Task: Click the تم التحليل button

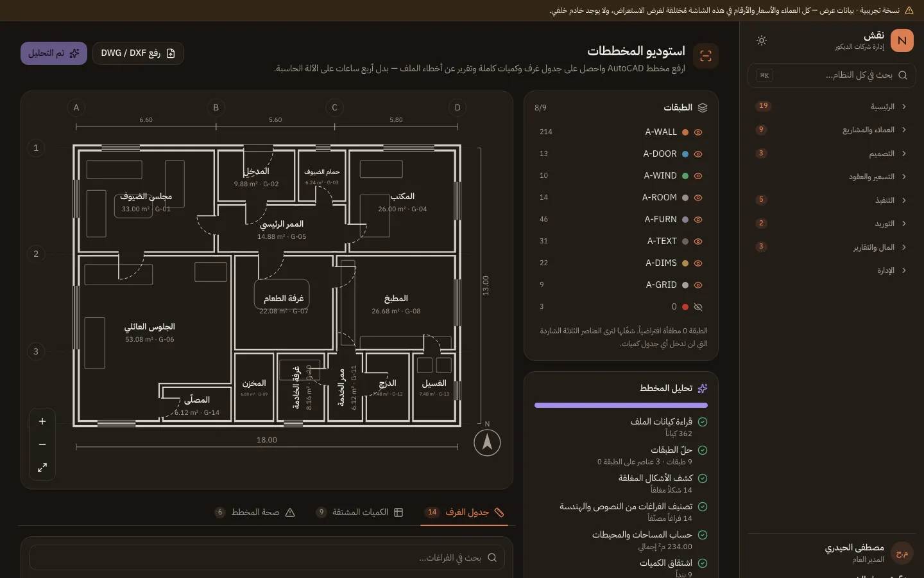Action: coord(53,53)
